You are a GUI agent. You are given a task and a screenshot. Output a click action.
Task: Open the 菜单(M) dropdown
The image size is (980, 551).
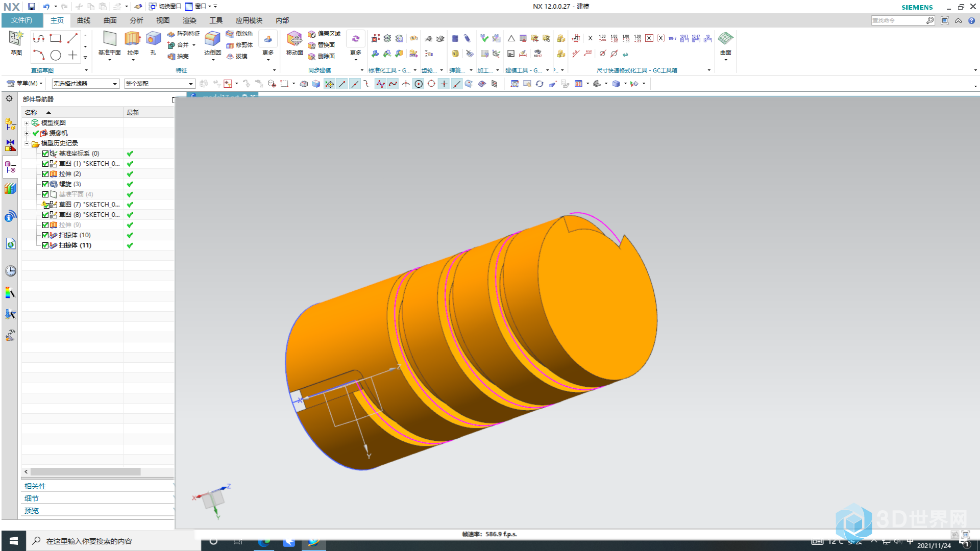click(25, 84)
